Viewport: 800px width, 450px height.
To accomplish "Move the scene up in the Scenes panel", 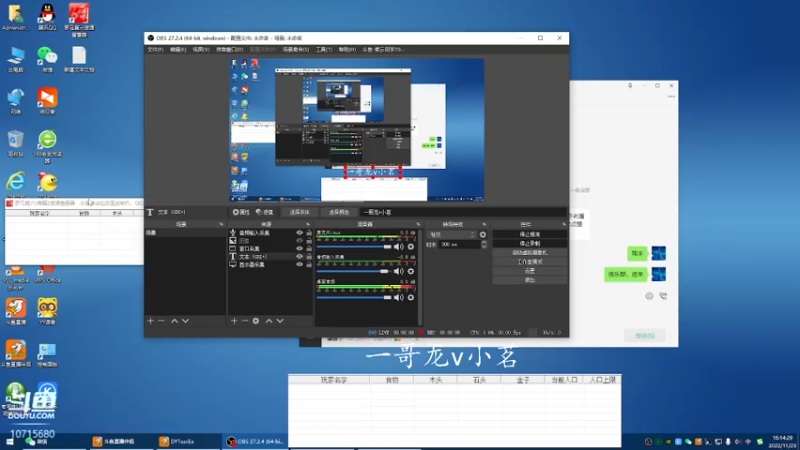I will 174,321.
